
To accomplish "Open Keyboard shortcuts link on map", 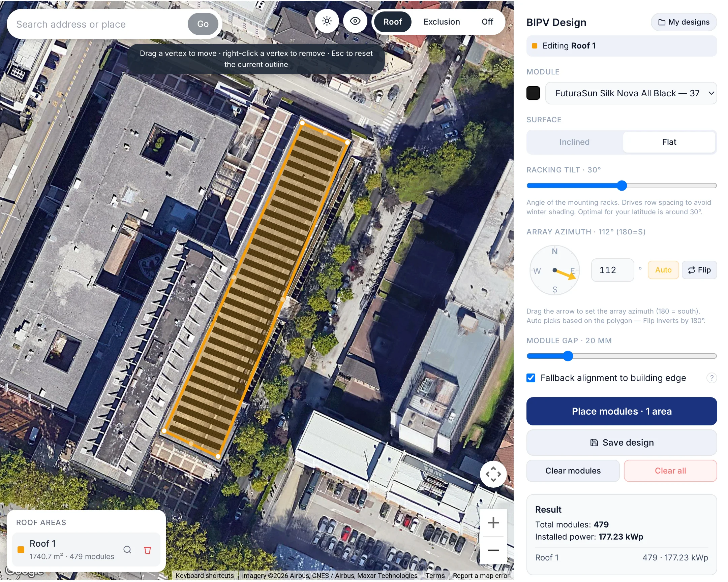I will pyautogui.click(x=204, y=576).
